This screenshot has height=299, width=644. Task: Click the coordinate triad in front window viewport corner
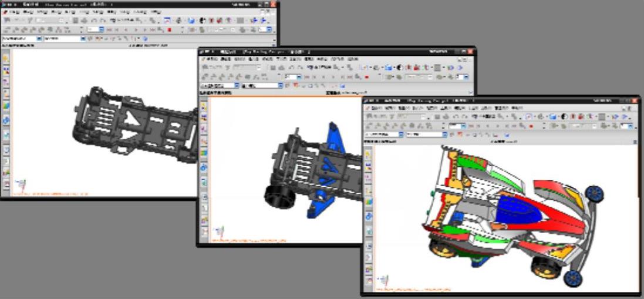click(x=383, y=281)
